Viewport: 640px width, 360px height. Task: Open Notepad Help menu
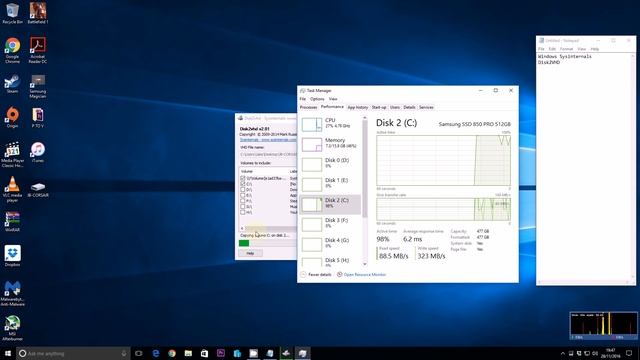595,49
